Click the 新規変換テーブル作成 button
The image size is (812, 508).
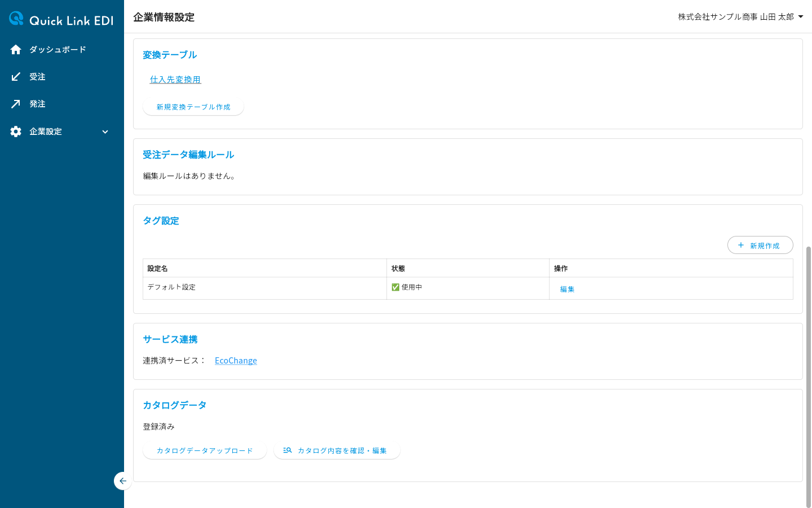pos(193,107)
